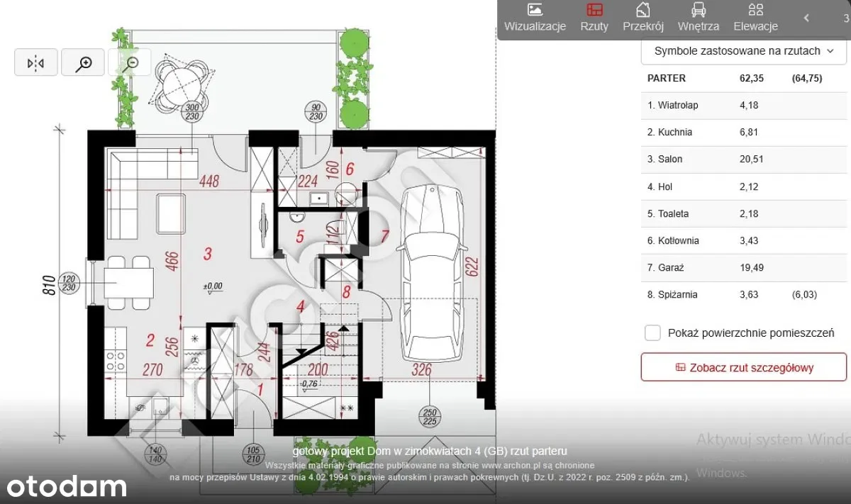The image size is (851, 504).
Task: Click the left chevron arrow in the toolbar
Action: click(806, 18)
